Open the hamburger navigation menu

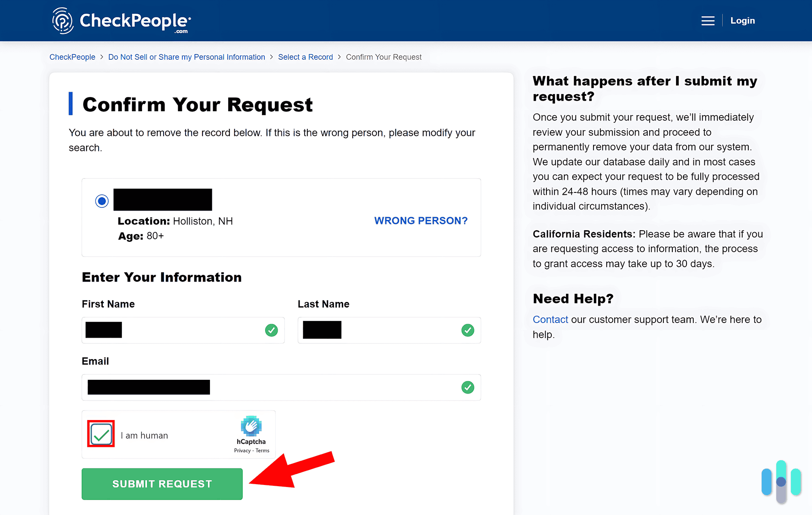point(708,20)
